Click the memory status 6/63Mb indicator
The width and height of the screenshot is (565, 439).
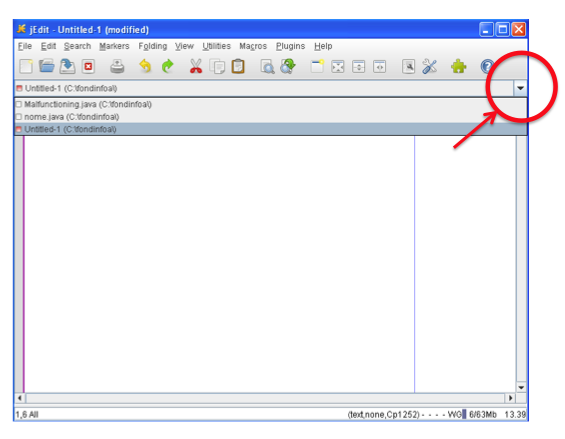click(483, 415)
